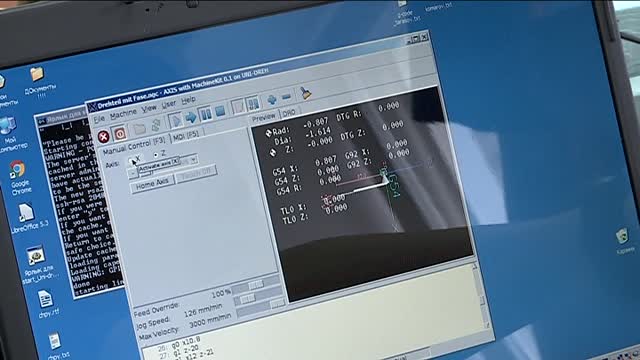
Task: Open the View menu
Action: [149, 109]
